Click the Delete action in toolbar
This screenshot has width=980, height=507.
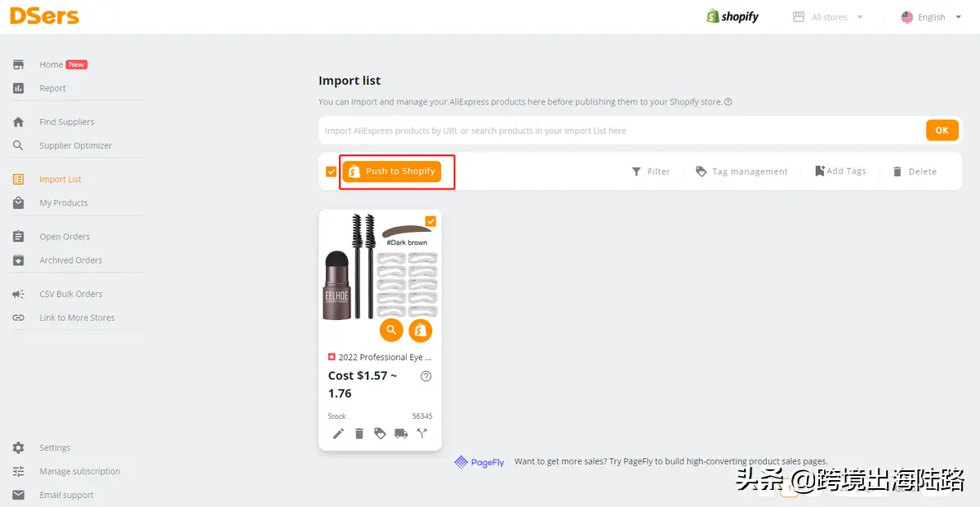pos(914,171)
